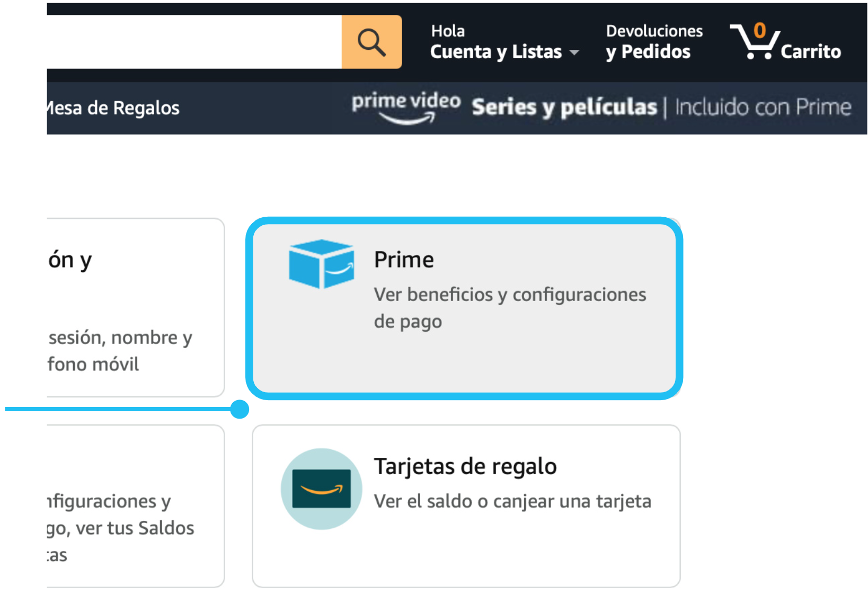Open the Tarjetas de regalo card
The width and height of the screenshot is (868, 603).
coord(466,506)
